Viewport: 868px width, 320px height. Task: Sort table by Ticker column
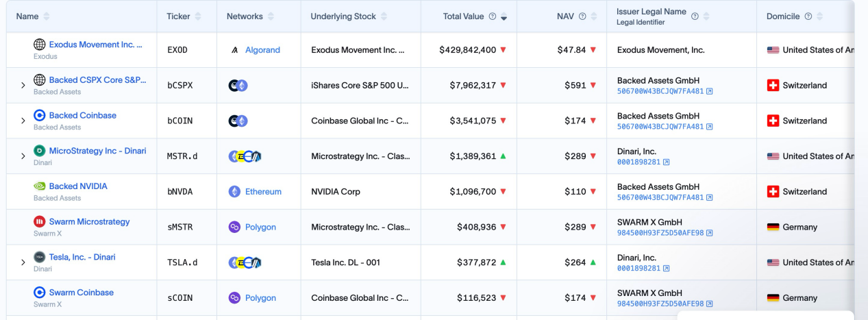point(198,16)
